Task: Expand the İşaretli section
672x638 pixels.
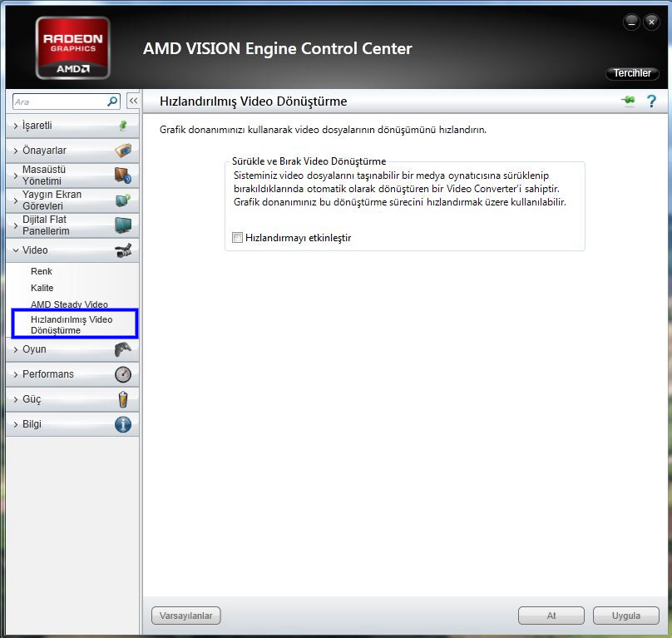Action: pyautogui.click(x=72, y=126)
